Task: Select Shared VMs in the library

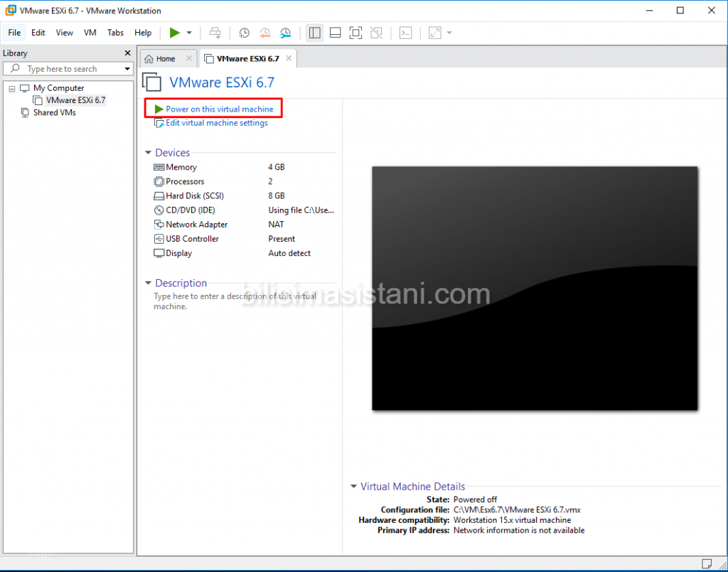Action: [54, 112]
